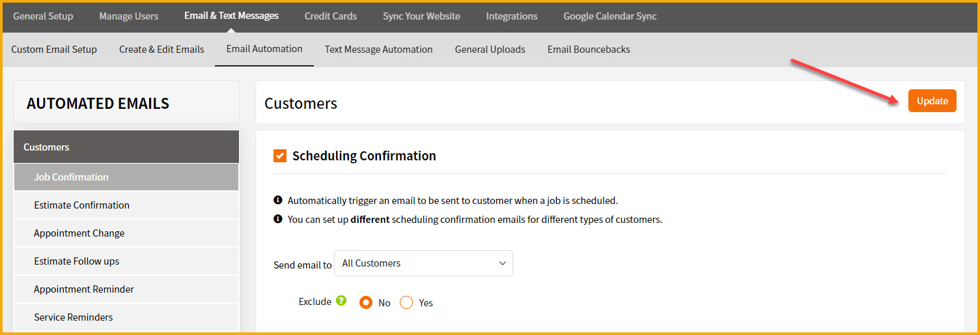Image resolution: width=980 pixels, height=335 pixels.
Task: Open the All Customers dropdown
Action: (x=423, y=263)
